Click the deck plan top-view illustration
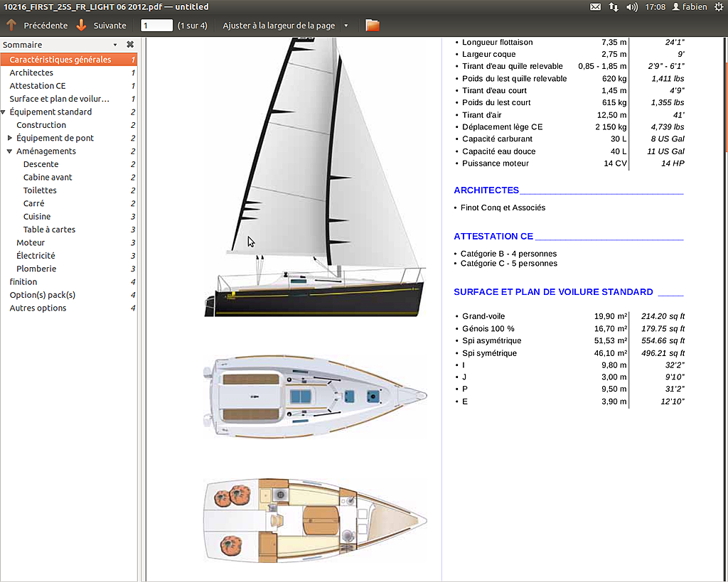 [315, 397]
